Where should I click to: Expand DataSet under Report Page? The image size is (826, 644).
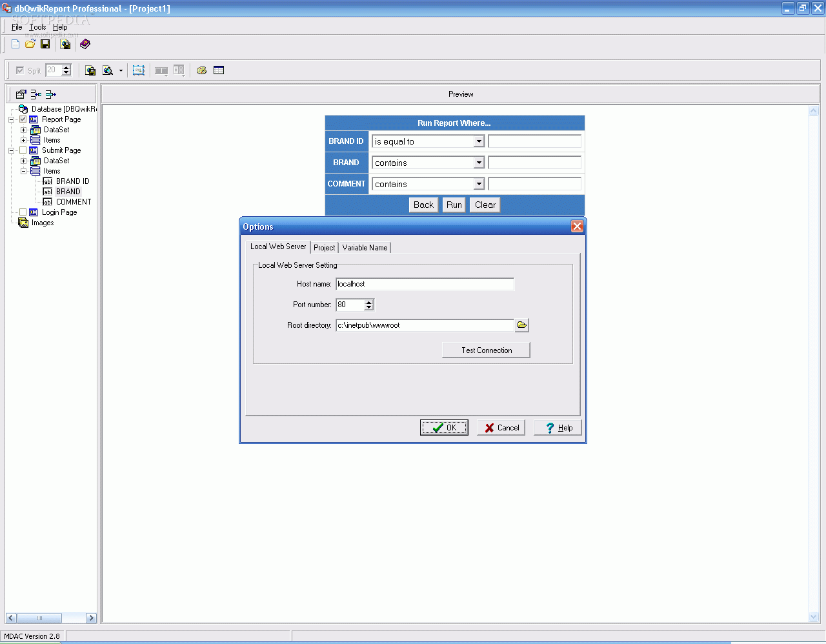coord(23,130)
